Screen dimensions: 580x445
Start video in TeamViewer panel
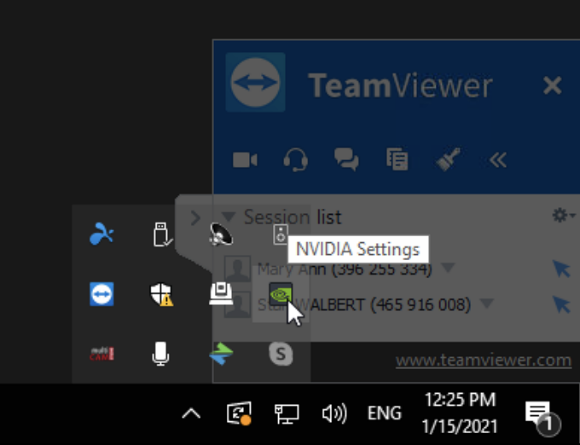[245, 160]
